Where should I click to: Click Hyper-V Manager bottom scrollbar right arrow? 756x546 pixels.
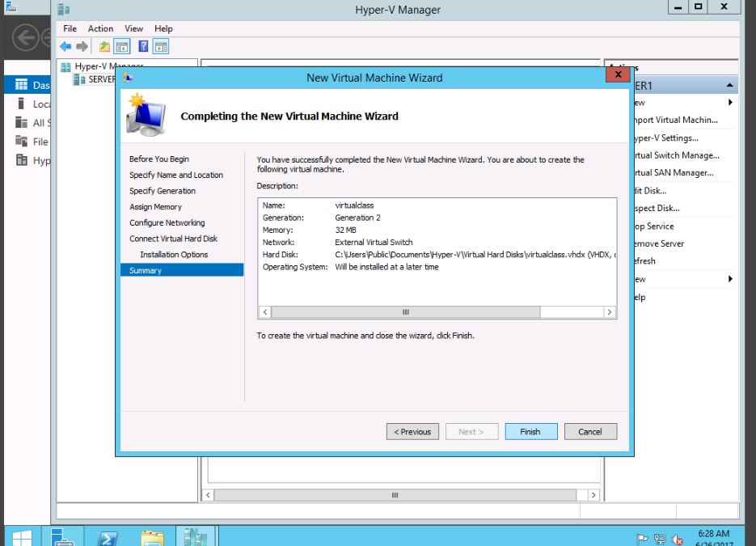[593, 495]
